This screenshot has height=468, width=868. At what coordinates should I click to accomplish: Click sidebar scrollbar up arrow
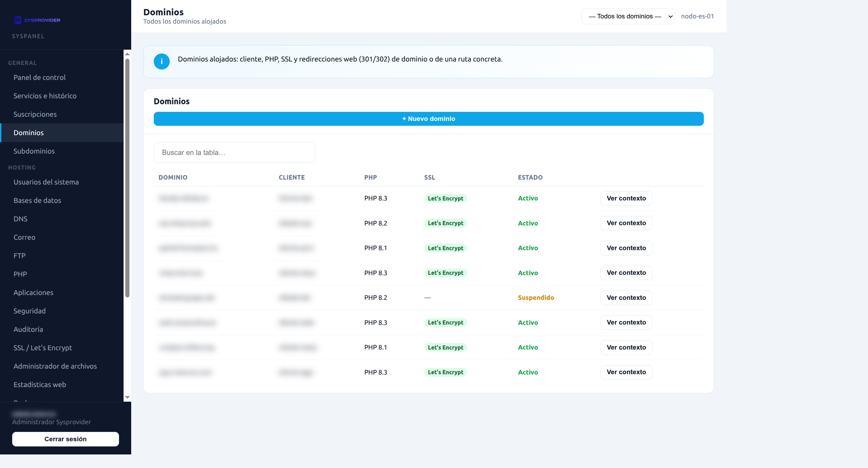127,54
